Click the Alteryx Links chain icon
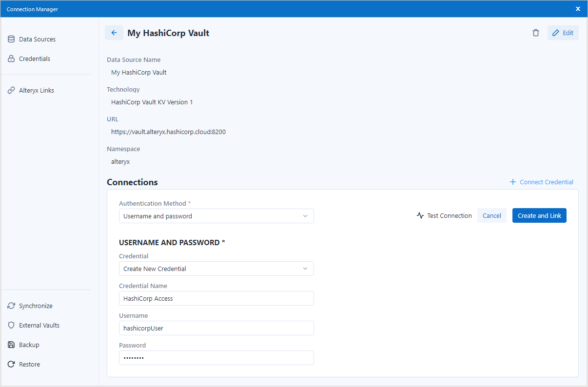 coord(11,90)
